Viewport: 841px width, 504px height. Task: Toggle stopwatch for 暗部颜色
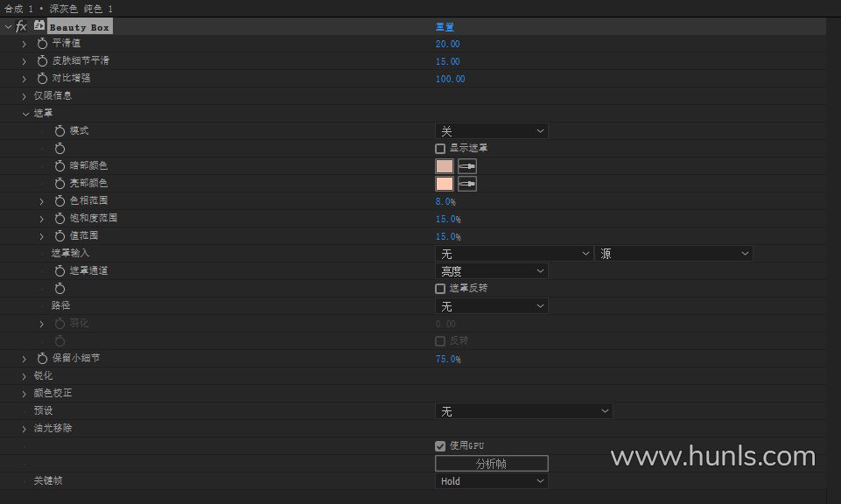[60, 165]
